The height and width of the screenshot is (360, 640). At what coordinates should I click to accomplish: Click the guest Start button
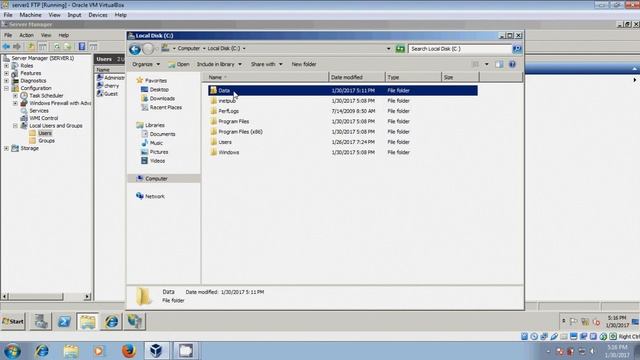click(13, 321)
